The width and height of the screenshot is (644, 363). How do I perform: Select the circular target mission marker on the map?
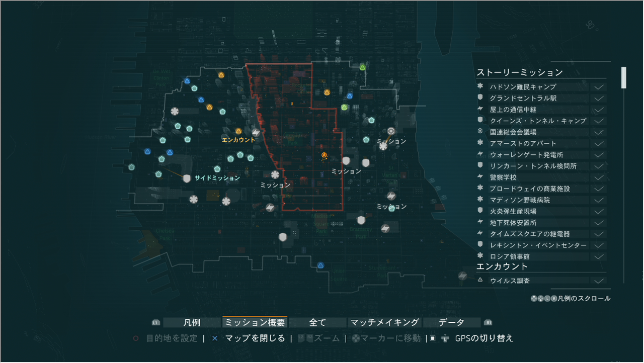tap(391, 132)
